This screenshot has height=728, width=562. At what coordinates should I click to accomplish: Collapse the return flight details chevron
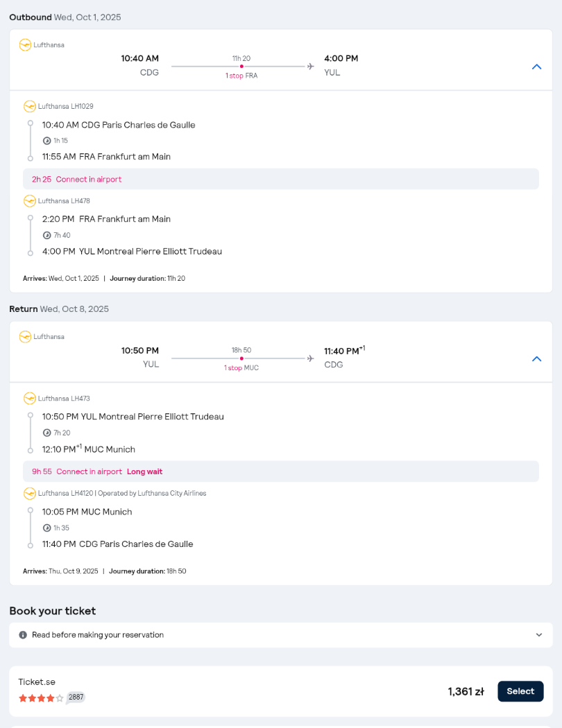tap(536, 359)
